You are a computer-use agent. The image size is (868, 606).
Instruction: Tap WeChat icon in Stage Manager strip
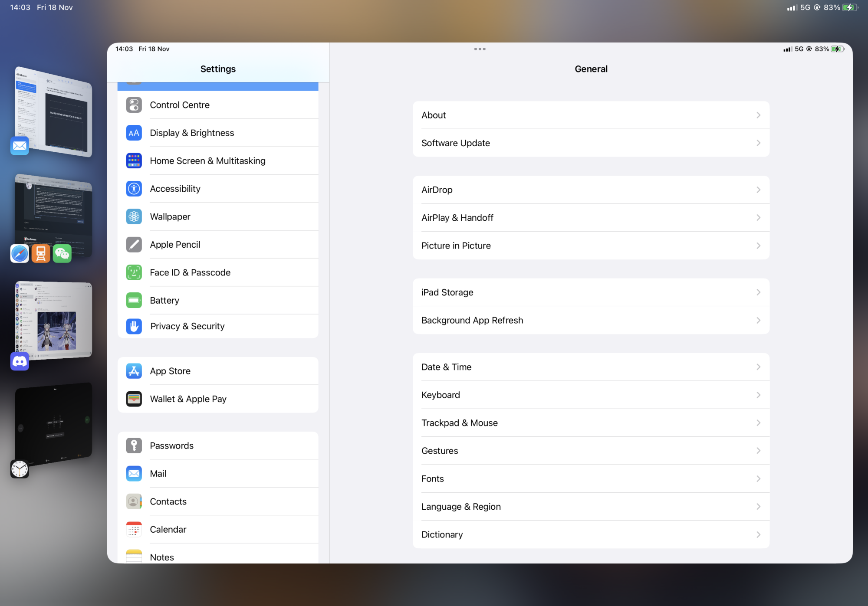62,254
